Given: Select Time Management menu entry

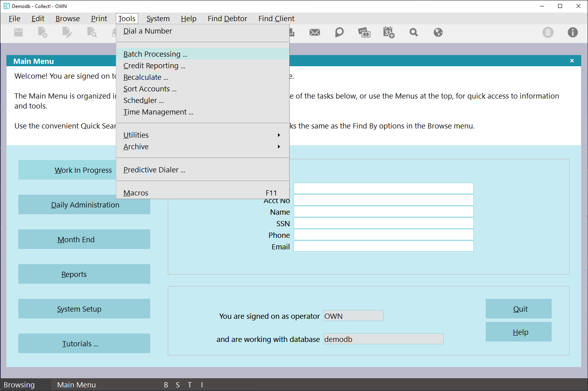Looking at the screenshot, I should click(x=203, y=112).
